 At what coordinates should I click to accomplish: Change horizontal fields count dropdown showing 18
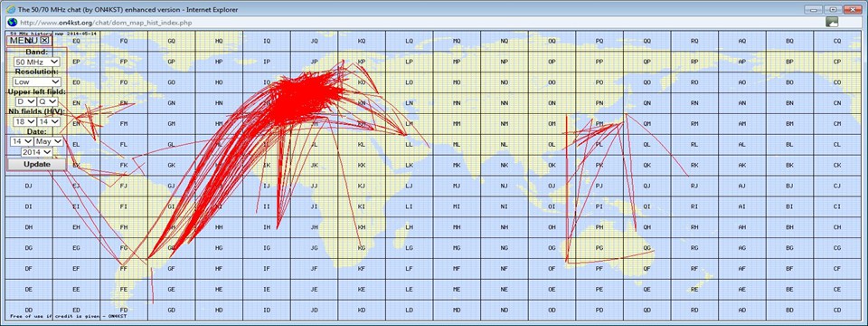[x=25, y=121]
